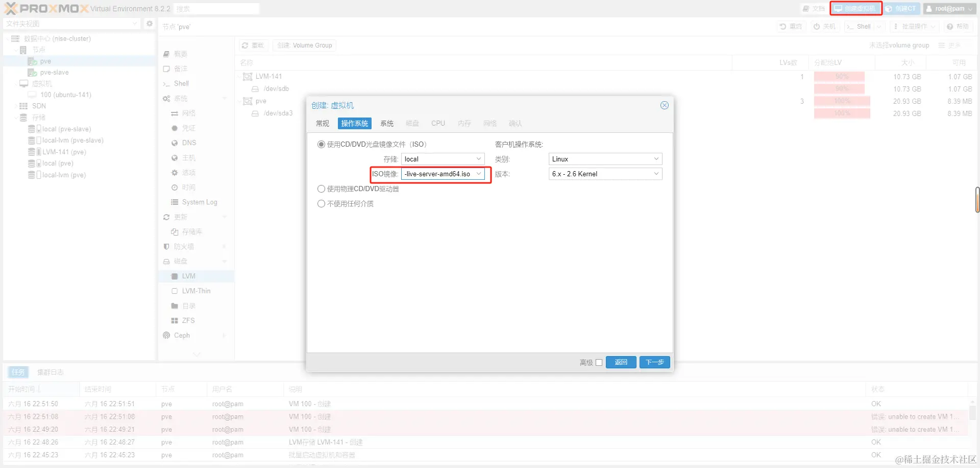Screen dimensions: 980x468
Task: Click the Shutdown node button
Action: [824, 27]
